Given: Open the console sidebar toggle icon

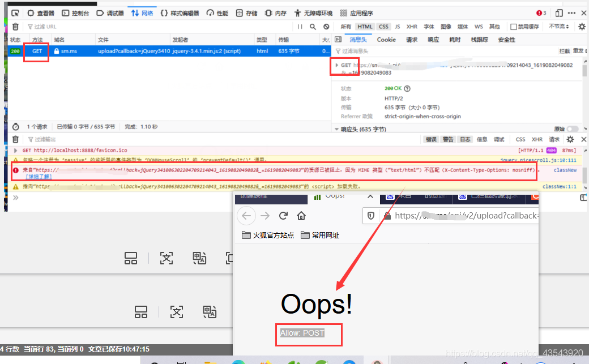Looking at the screenshot, I should tap(583, 198).
